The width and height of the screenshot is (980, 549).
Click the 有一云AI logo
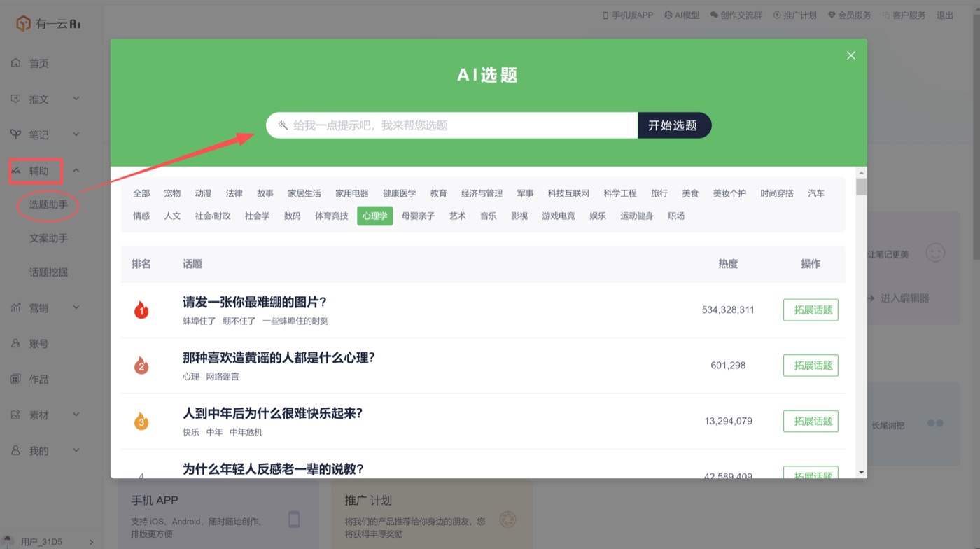point(49,23)
